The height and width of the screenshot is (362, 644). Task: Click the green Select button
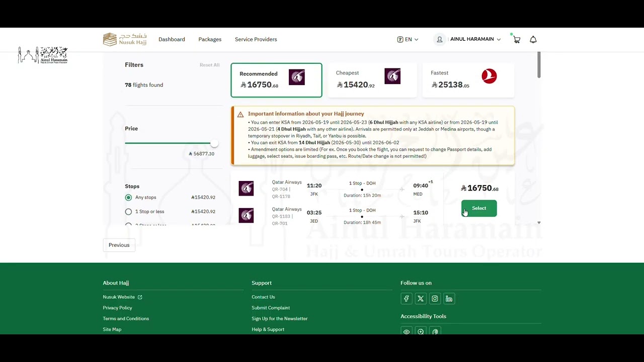[479, 208]
